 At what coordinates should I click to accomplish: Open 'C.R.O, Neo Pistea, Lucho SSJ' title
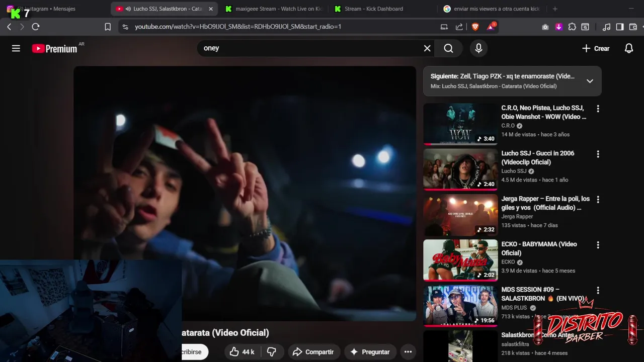[x=543, y=112]
